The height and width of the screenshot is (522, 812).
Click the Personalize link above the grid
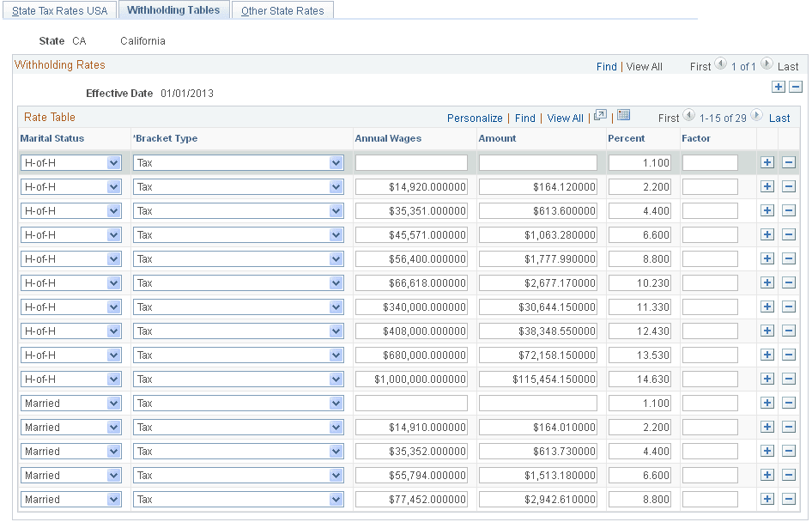(475, 118)
